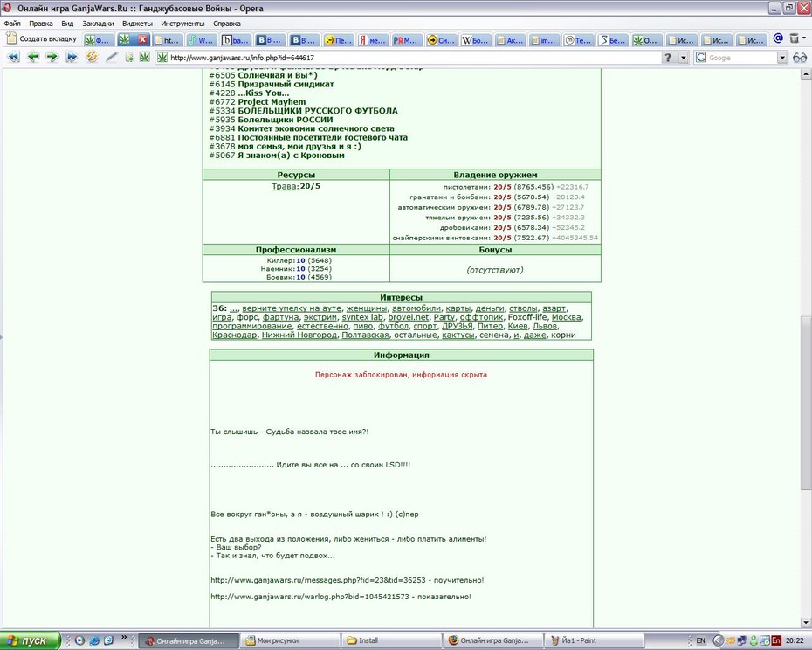Open the 'Правка' menu
Viewport: 812px width, 650px height.
[x=41, y=24]
